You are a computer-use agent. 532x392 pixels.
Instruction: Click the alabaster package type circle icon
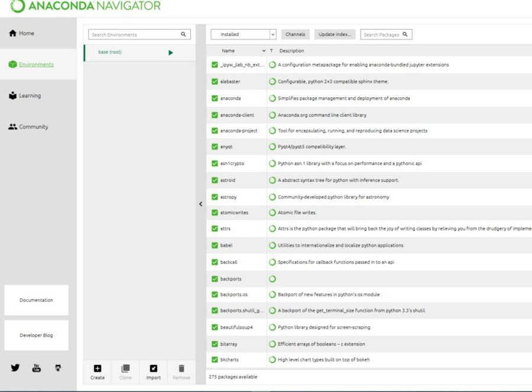pos(272,81)
